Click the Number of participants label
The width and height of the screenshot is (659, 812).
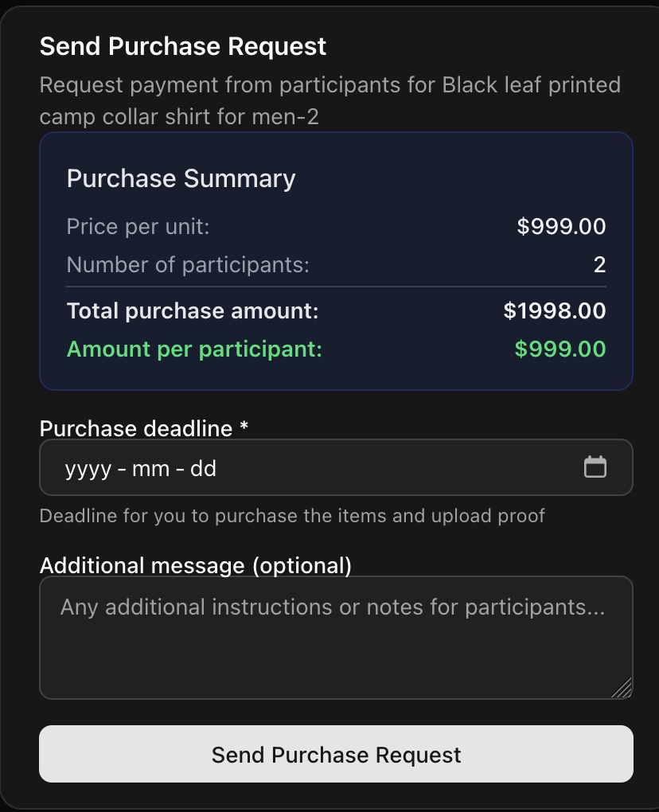click(188, 264)
